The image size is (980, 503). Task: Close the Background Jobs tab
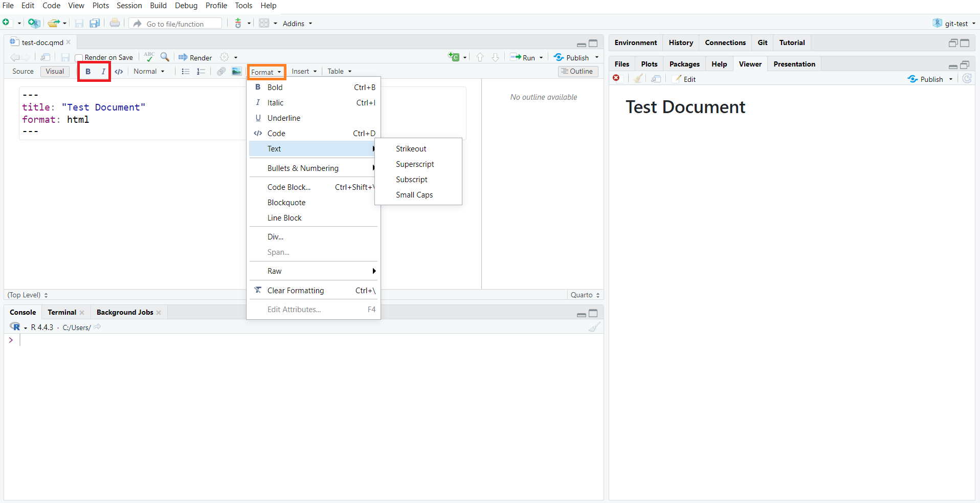pos(159,313)
